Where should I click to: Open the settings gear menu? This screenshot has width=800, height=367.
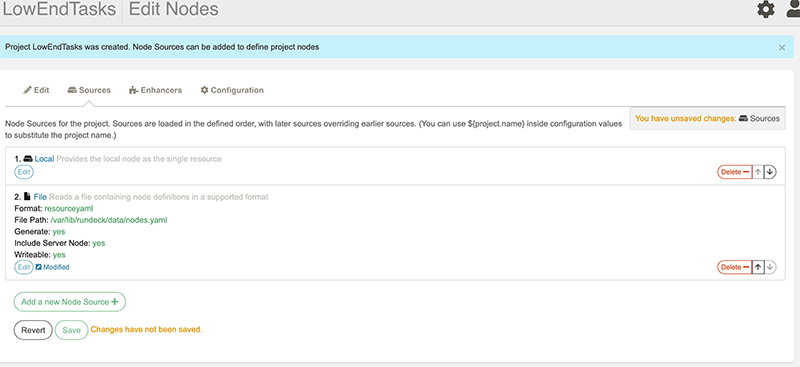click(x=765, y=9)
